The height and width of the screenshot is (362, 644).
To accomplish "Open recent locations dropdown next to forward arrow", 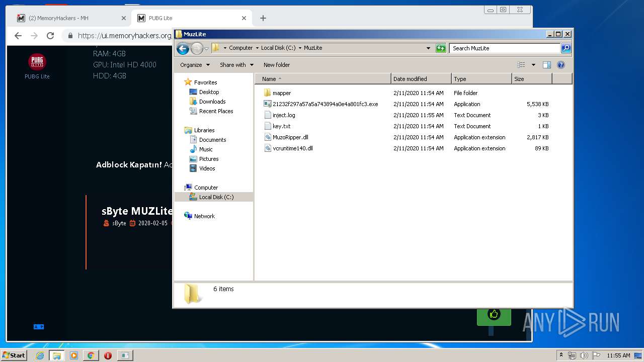I will tap(206, 49).
